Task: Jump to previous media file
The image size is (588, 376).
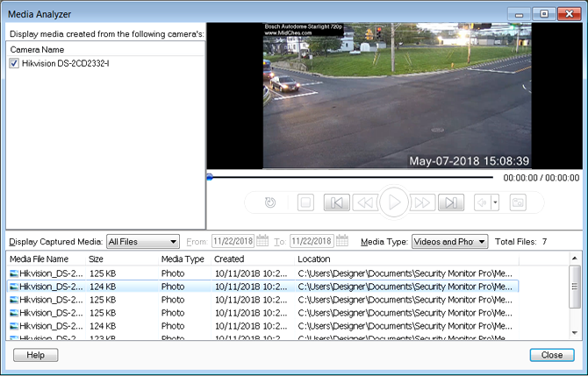Action: [x=335, y=202]
